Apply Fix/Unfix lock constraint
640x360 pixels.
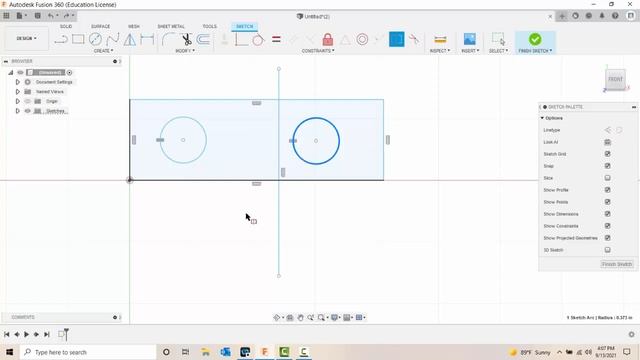tap(327, 39)
